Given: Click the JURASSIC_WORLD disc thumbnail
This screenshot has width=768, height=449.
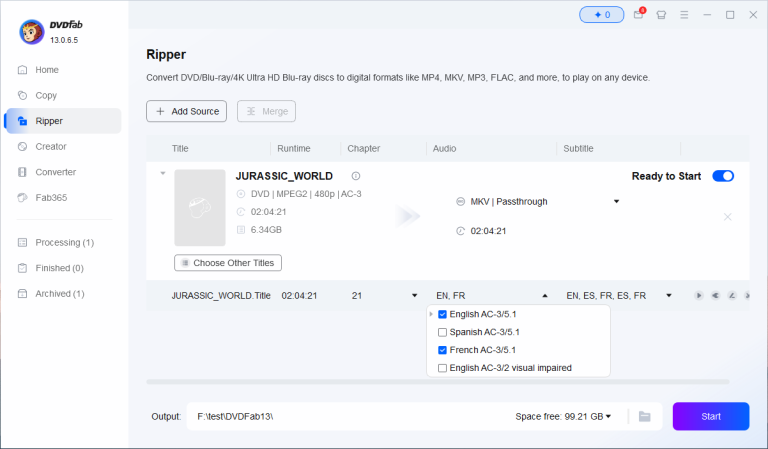Looking at the screenshot, I should (200, 208).
